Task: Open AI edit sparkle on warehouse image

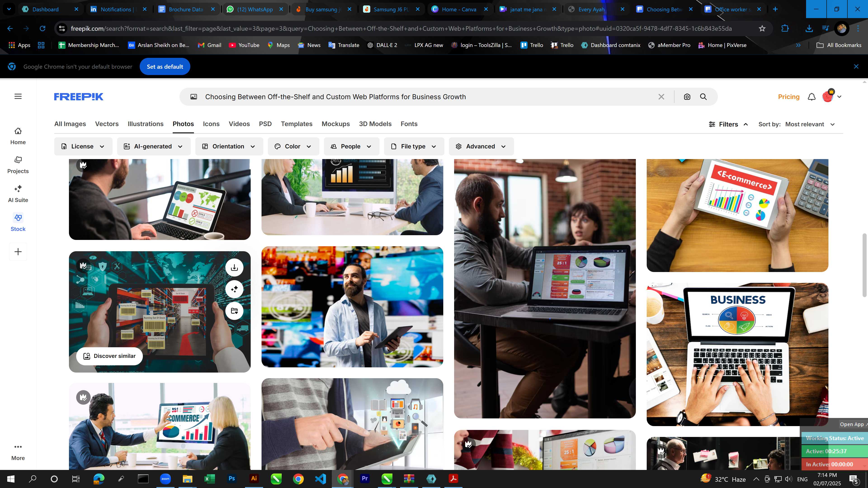Action: coord(234,289)
